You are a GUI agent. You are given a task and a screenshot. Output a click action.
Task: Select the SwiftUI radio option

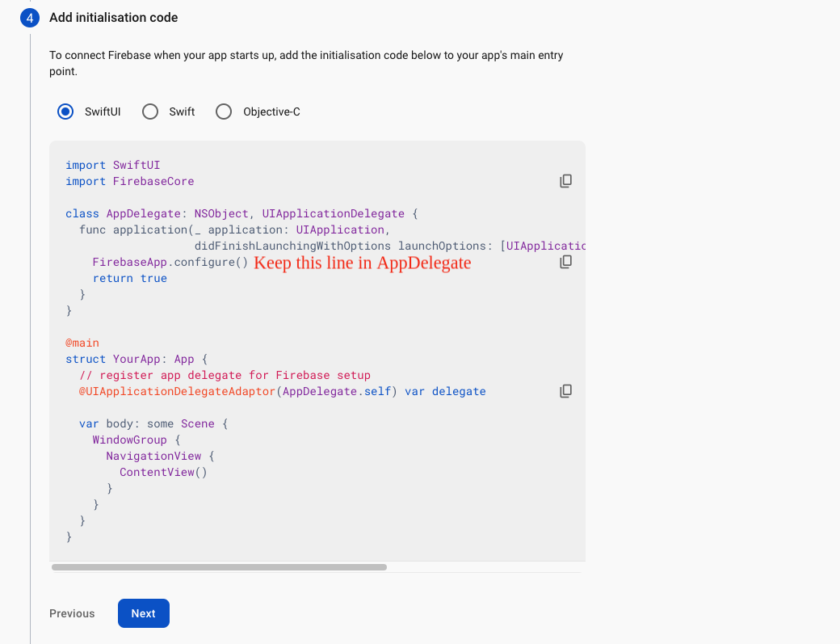tap(65, 112)
